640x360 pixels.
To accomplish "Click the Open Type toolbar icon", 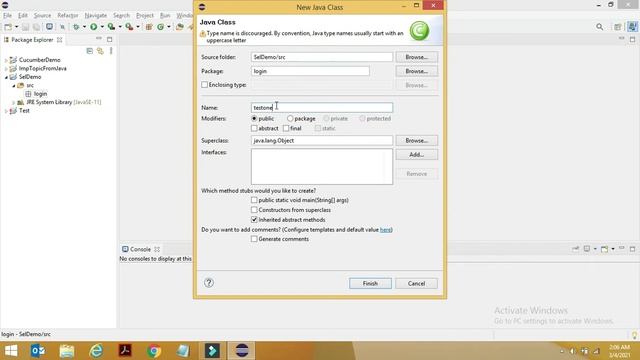I will coord(180,27).
